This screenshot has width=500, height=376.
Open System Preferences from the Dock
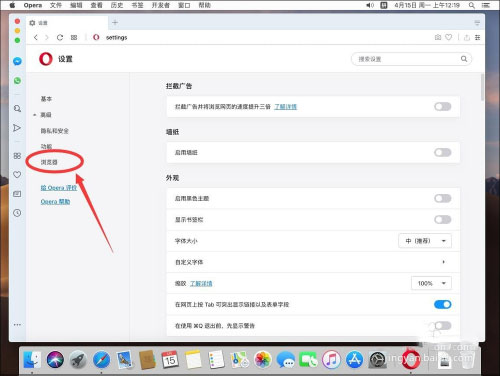[x=378, y=360]
